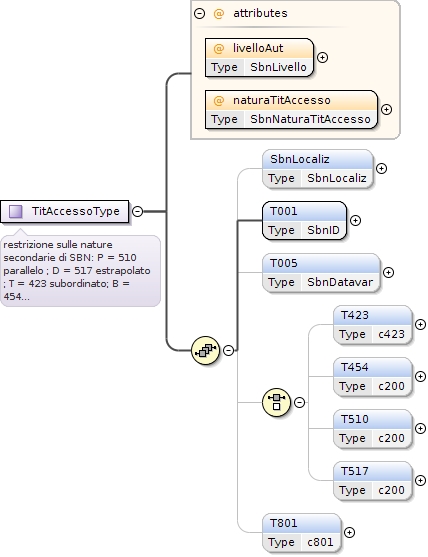Image resolution: width=428 pixels, height=557 pixels.
Task: Select the livelloAut attribute name
Action: (x=258, y=48)
